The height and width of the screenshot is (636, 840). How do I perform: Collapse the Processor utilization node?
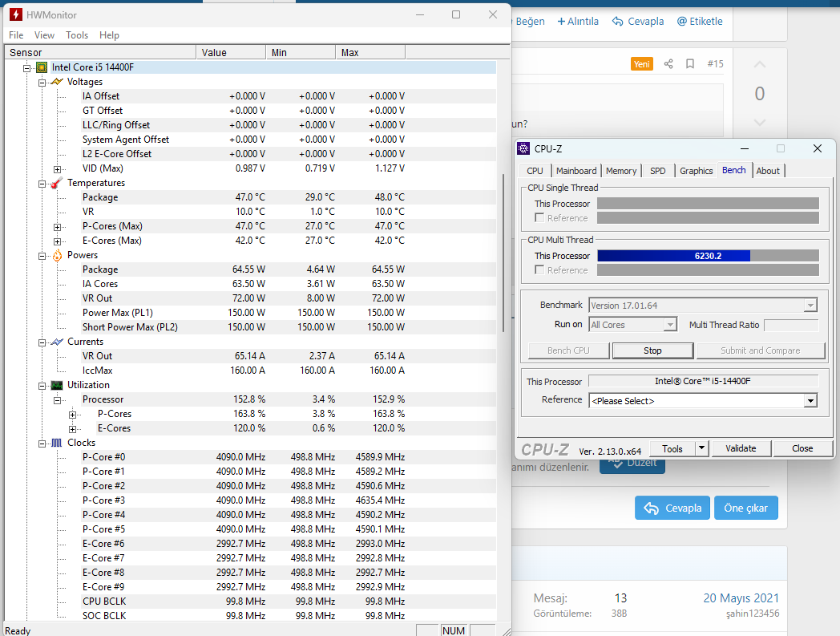tap(58, 400)
